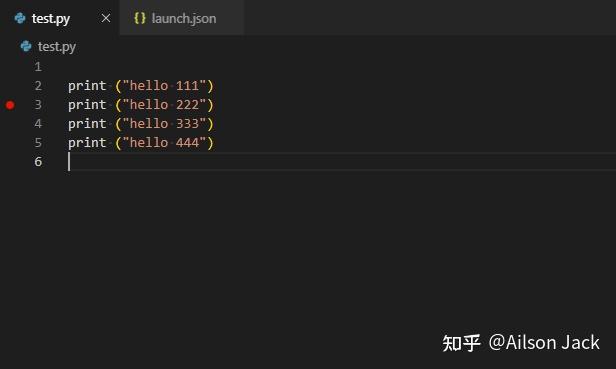Close the test.py tab
The width and height of the screenshot is (616, 369).
coord(106,18)
